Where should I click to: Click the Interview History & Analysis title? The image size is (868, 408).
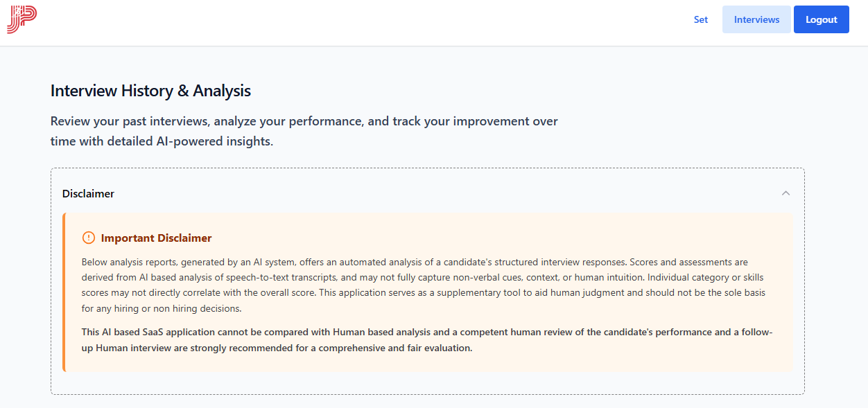(x=150, y=91)
